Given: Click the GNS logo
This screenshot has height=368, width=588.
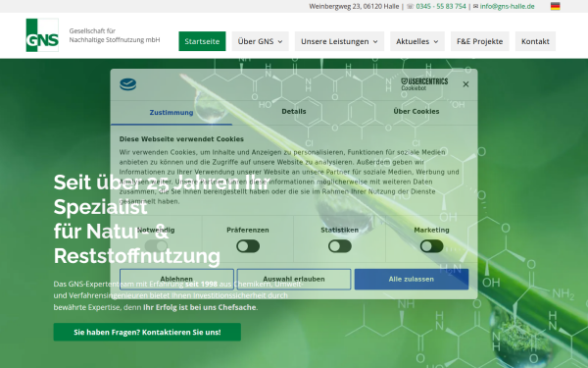Looking at the screenshot, I should tap(42, 35).
